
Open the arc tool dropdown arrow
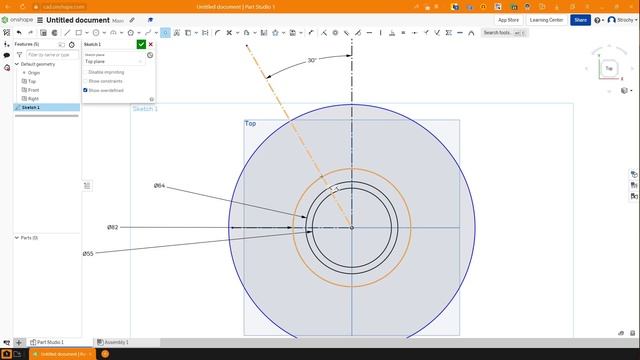pyautogui.click(x=121, y=33)
